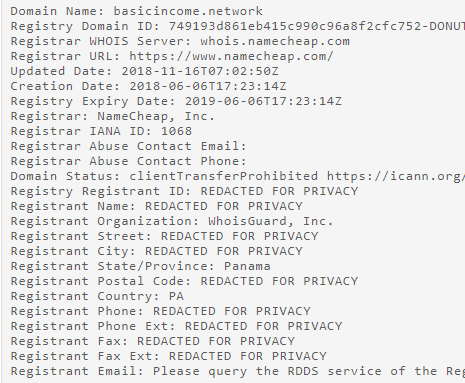Click the Registrant Country PA value
Viewport: 465px width, 383px height.
coord(176,296)
